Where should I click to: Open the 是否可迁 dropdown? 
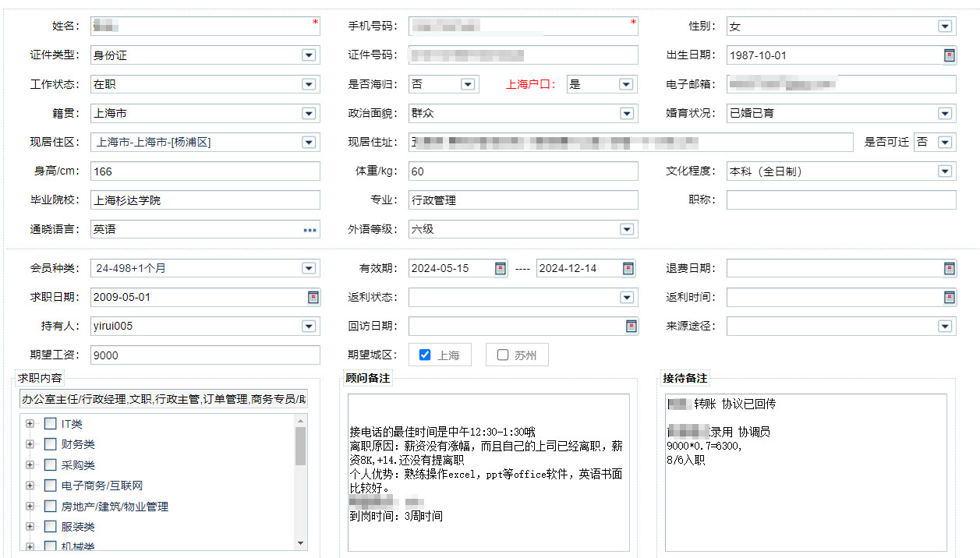pos(945,143)
